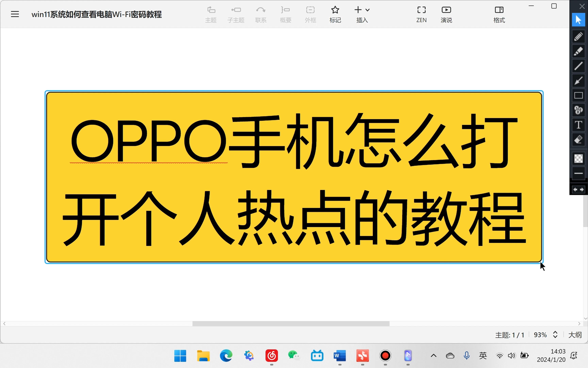588x368 pixels.
Task: Open the Windows Start menu
Action: [180, 356]
